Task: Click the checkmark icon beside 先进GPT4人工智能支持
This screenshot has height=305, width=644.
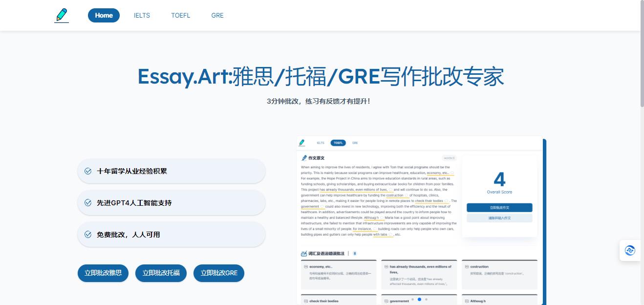Action: 88,203
